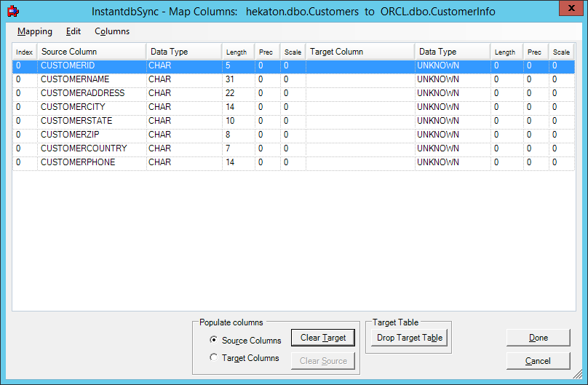588x385 pixels.
Task: Click length value 10 for CUSTOMERSTATE
Action: tap(230, 121)
